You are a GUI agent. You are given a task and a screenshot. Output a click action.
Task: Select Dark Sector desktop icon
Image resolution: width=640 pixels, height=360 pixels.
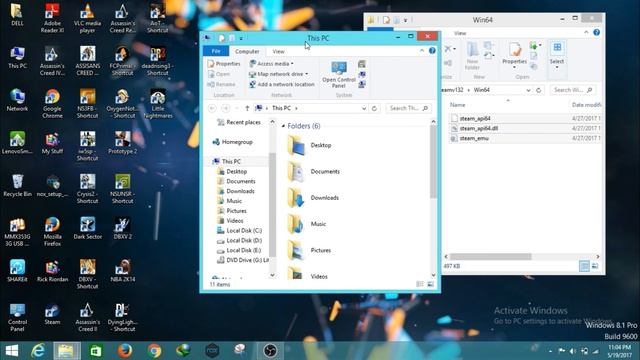point(87,228)
